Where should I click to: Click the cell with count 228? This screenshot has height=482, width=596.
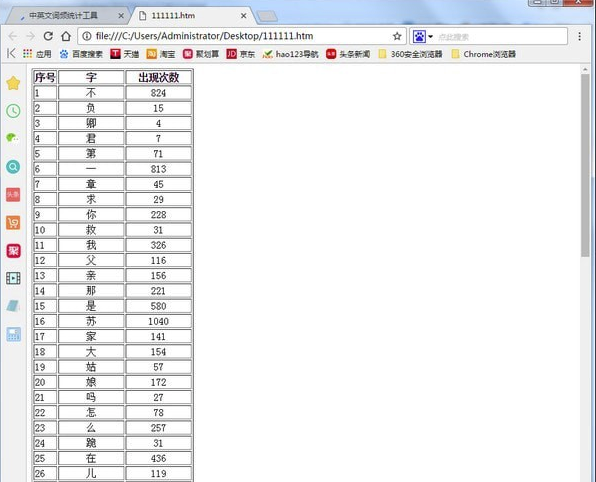tap(159, 214)
